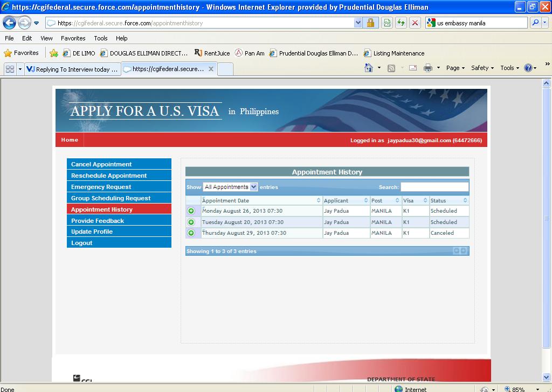The width and height of the screenshot is (552, 392).
Task: Expand the tab list dropdown arrow
Action: point(20,69)
